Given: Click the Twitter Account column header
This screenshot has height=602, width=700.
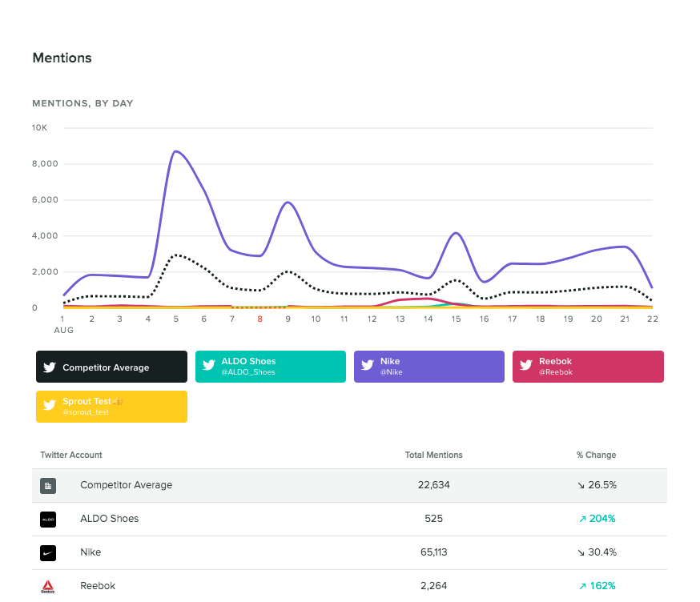Looking at the screenshot, I should (x=71, y=455).
